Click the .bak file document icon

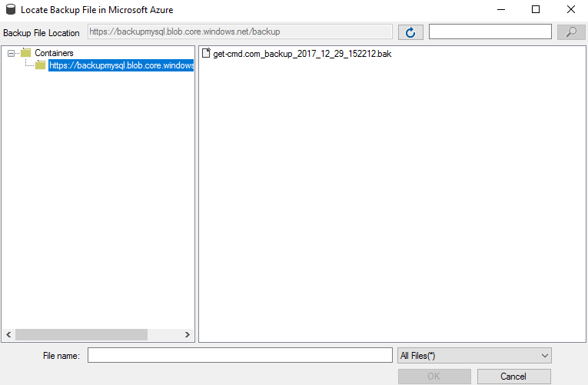[x=206, y=53]
